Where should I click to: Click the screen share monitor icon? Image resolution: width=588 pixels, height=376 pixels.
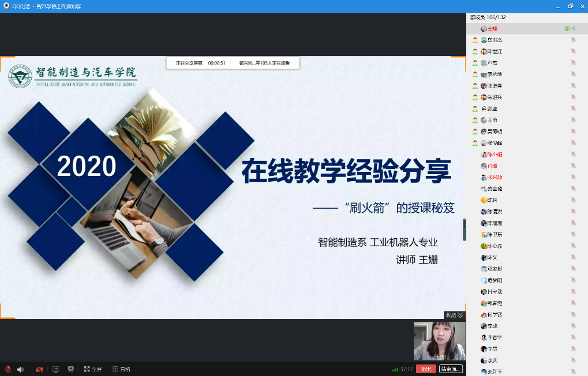56,369
